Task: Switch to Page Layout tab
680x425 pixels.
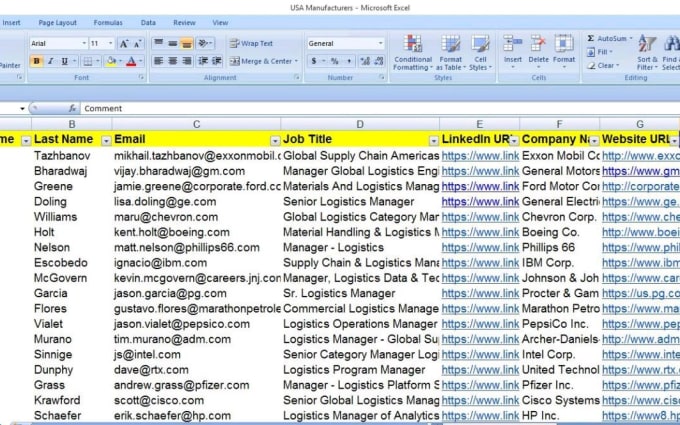Action: coord(57,23)
